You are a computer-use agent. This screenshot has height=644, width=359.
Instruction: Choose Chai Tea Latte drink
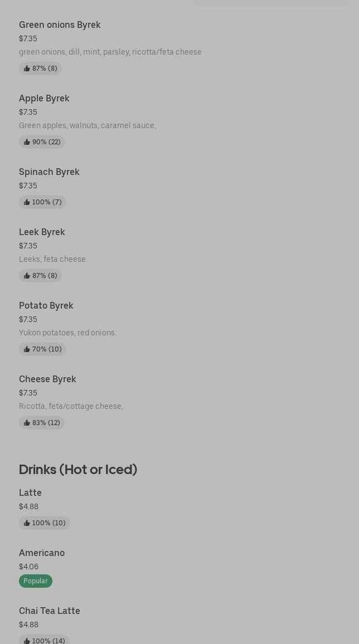point(50,611)
